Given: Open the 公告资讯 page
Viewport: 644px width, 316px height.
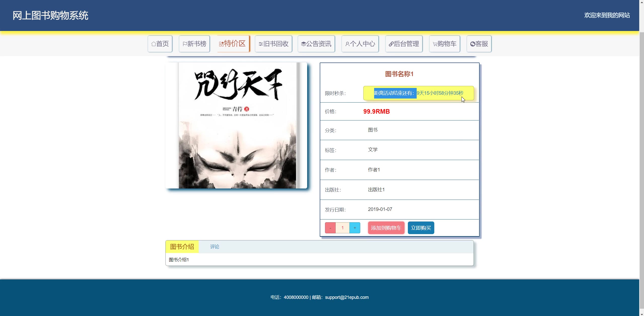Looking at the screenshot, I should pyautogui.click(x=316, y=44).
